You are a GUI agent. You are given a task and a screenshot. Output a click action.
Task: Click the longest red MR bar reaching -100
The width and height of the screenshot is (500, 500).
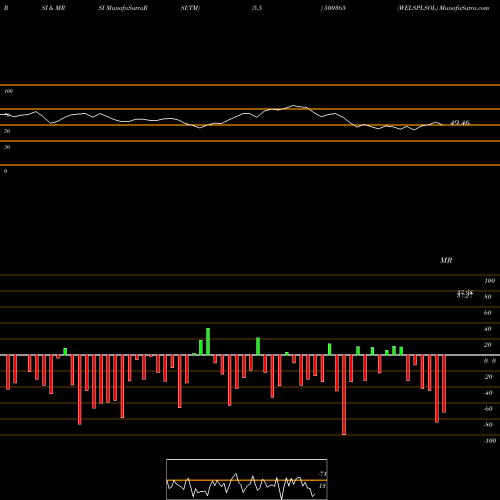pyautogui.click(x=344, y=395)
